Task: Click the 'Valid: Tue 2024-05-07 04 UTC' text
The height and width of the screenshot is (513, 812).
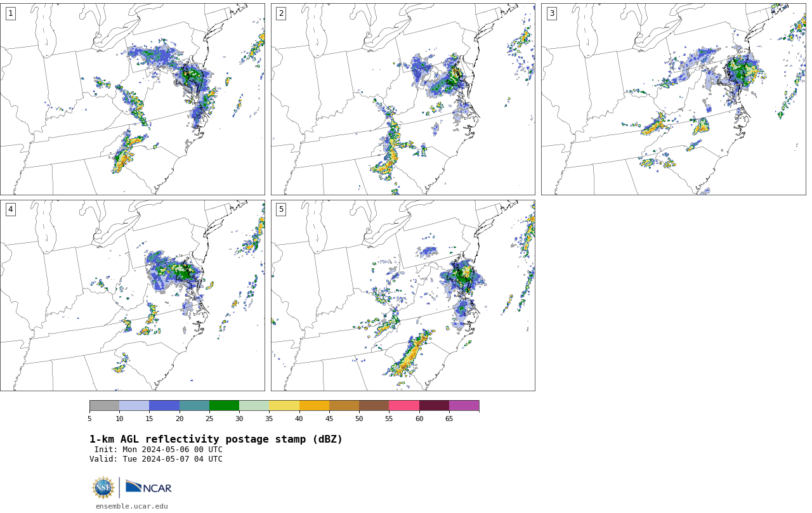Action: click(156, 459)
